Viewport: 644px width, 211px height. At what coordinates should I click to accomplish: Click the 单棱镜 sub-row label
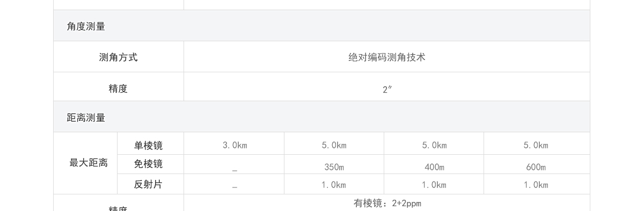(x=148, y=145)
